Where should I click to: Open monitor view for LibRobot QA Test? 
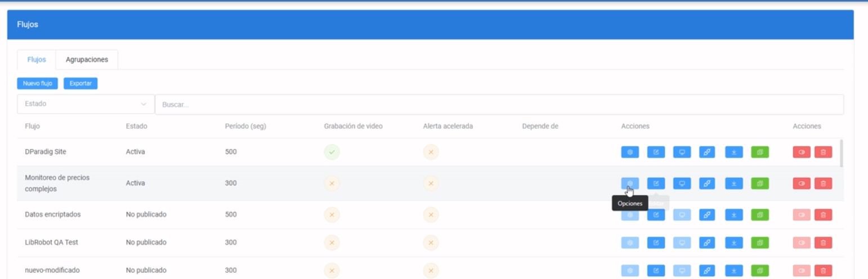tap(682, 242)
